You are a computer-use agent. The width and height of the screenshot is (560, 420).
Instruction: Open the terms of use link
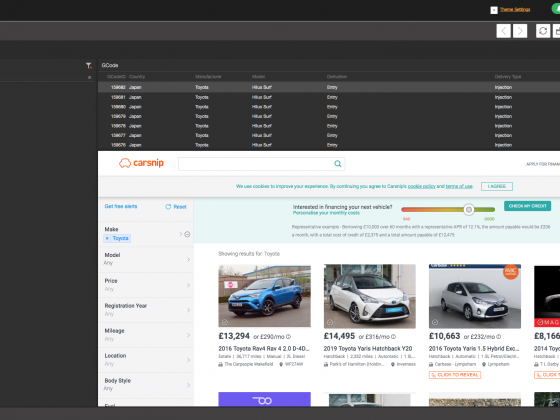click(x=459, y=186)
